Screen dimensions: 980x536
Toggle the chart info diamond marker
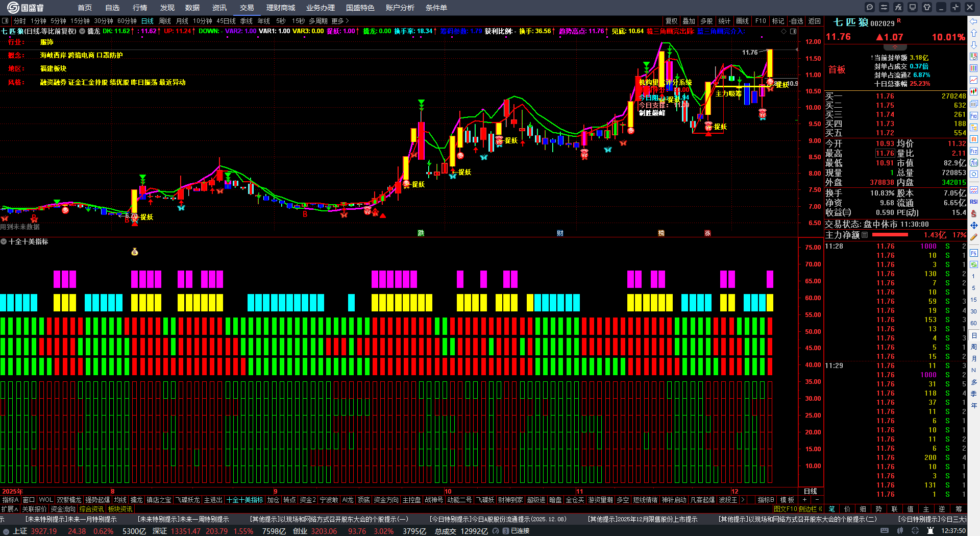click(x=784, y=31)
